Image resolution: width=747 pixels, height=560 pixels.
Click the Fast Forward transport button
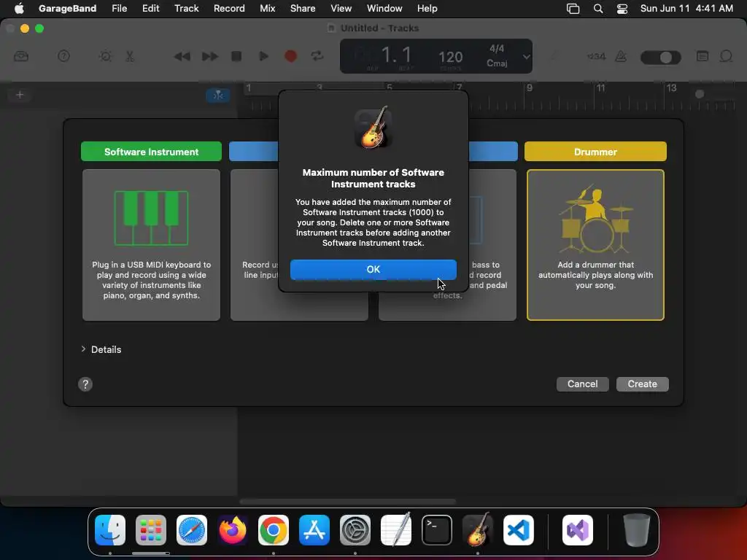(x=209, y=57)
